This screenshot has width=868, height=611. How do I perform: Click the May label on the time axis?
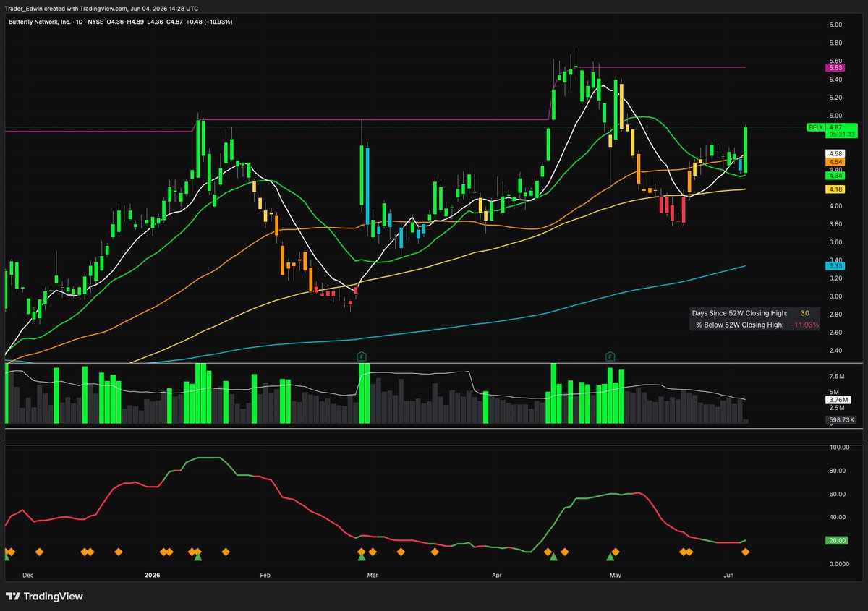click(616, 576)
